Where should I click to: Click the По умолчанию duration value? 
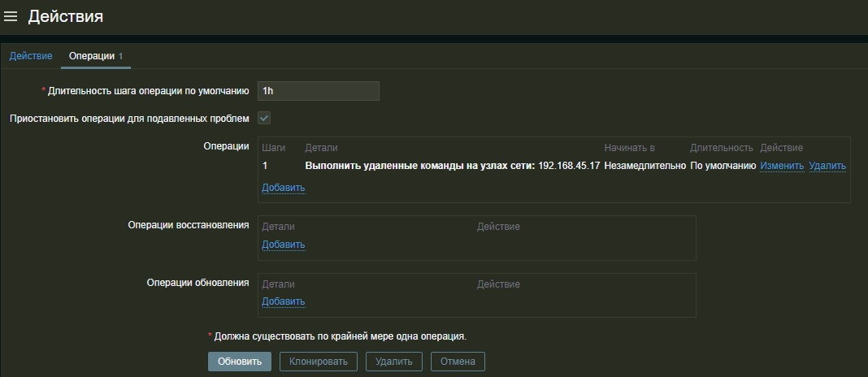click(x=723, y=166)
